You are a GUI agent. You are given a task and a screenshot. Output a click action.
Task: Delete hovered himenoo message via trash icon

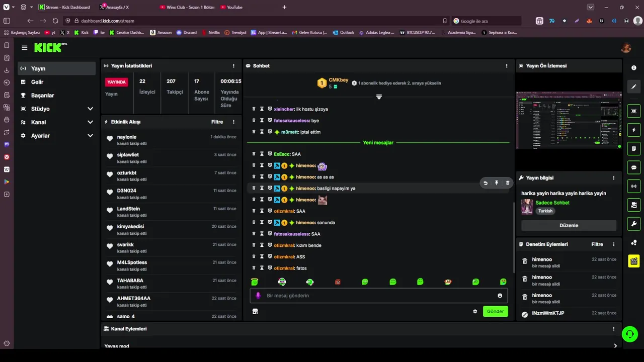pos(507,183)
